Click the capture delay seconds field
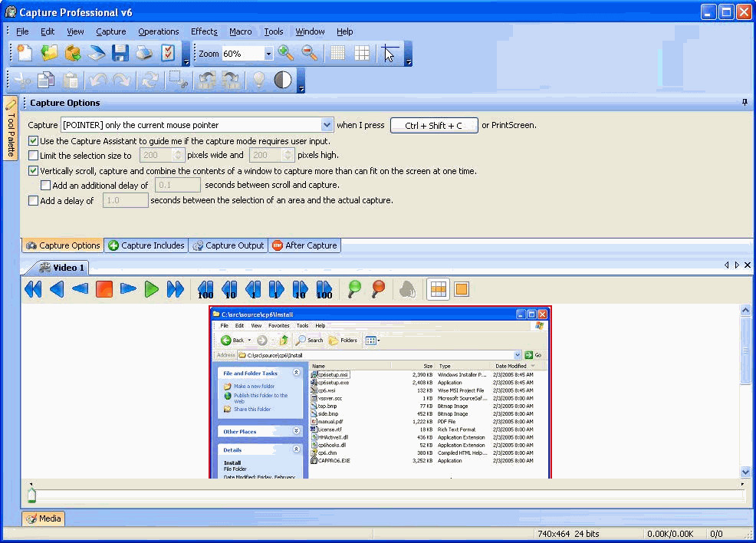 coord(125,201)
